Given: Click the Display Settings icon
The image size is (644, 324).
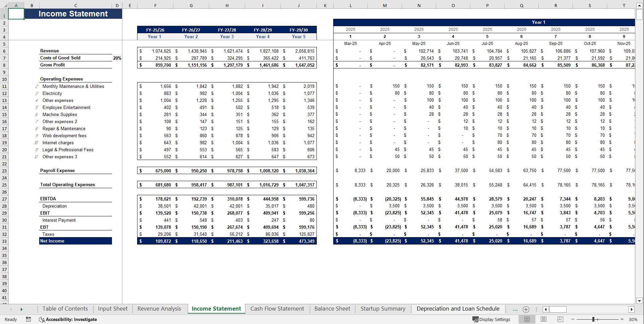Looking at the screenshot, I should pyautogui.click(x=491, y=319).
